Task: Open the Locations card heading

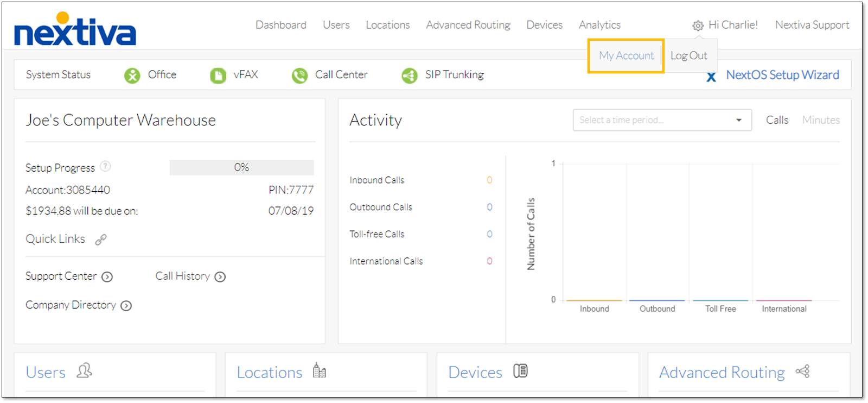Action: point(270,373)
